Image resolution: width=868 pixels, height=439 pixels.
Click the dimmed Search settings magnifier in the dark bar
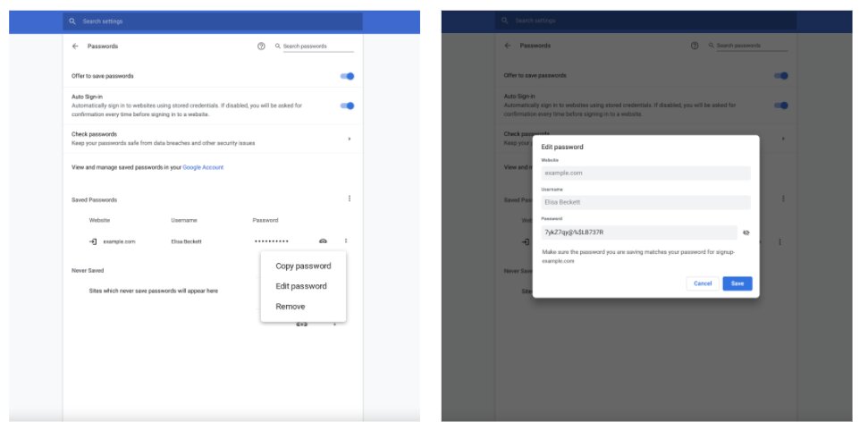tap(505, 21)
